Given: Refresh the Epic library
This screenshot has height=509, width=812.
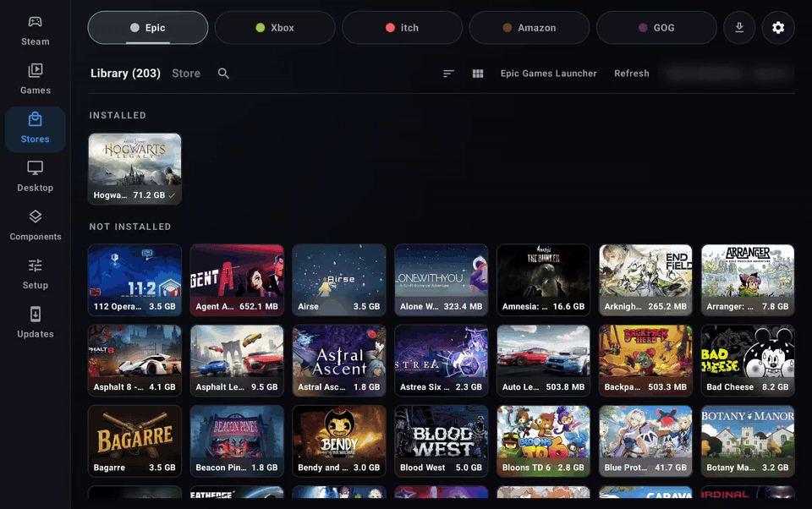Looking at the screenshot, I should pyautogui.click(x=631, y=74).
